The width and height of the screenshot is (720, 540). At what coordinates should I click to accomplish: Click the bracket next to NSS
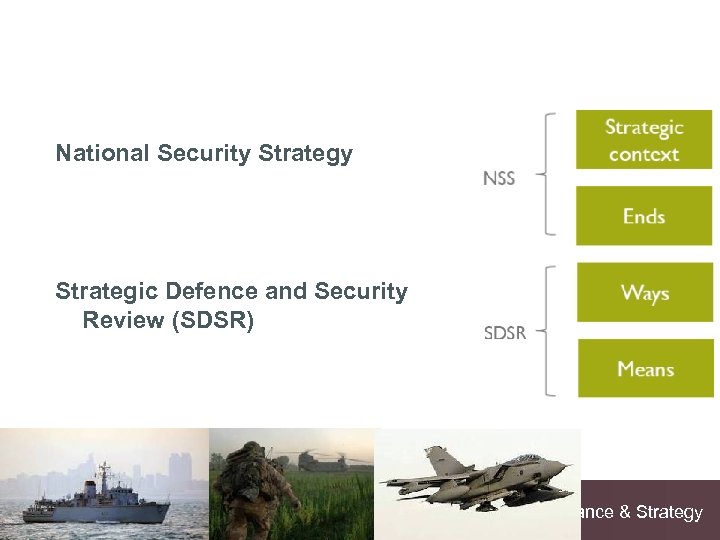tap(547, 174)
